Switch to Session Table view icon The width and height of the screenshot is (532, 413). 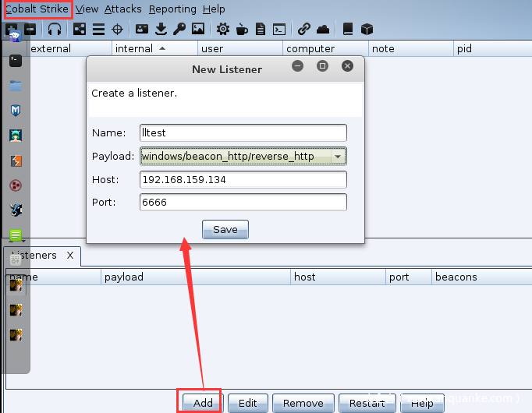98,29
